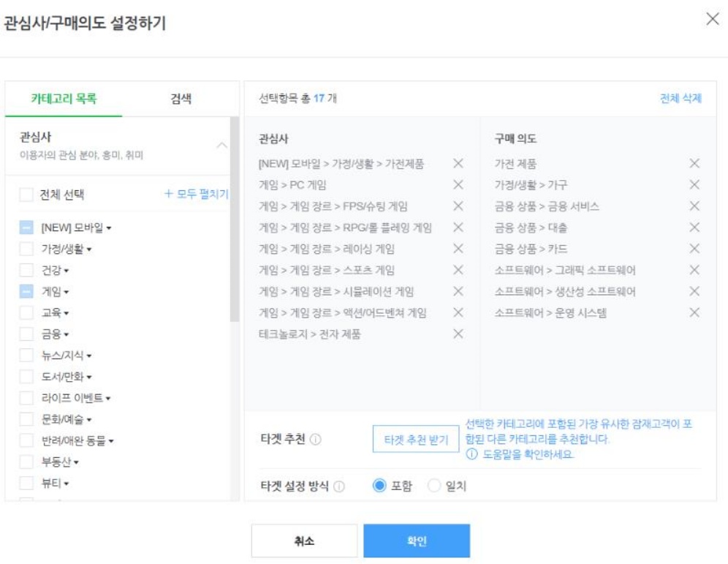The width and height of the screenshot is (728, 564).
Task: Remove '가정/생활 > 가구' purchase intent item
Action: [x=694, y=185]
